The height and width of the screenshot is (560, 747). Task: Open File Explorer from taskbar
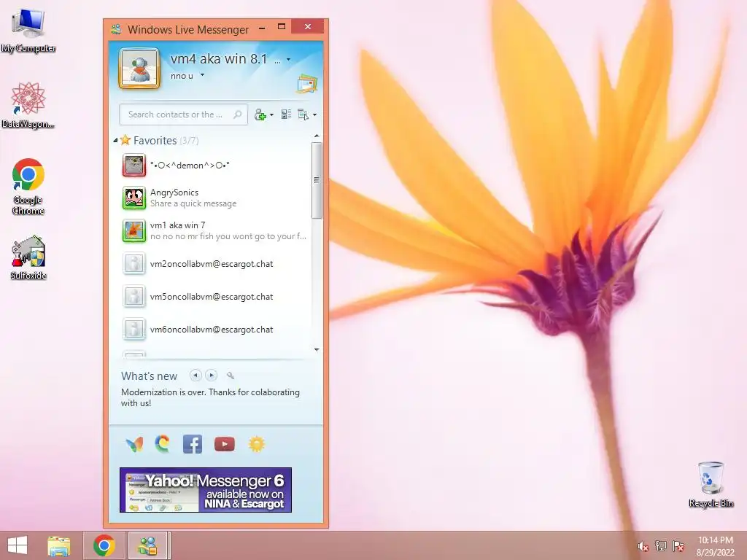(58, 545)
